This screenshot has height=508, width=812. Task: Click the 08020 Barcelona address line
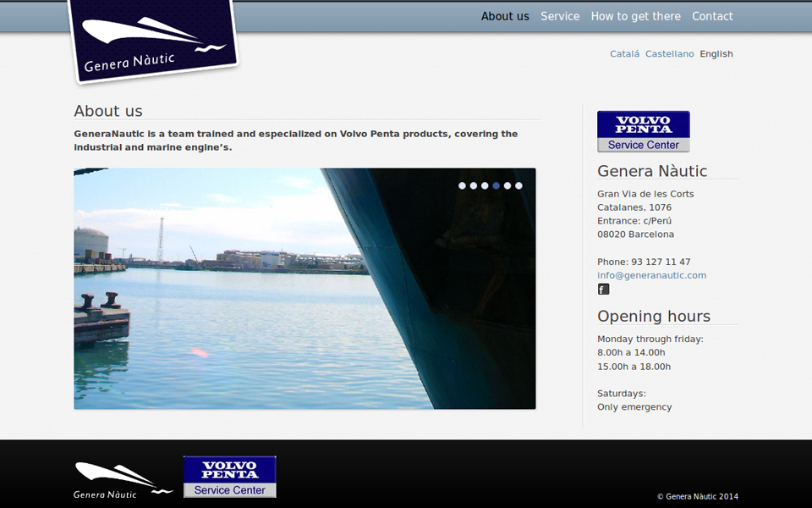pyautogui.click(x=635, y=235)
